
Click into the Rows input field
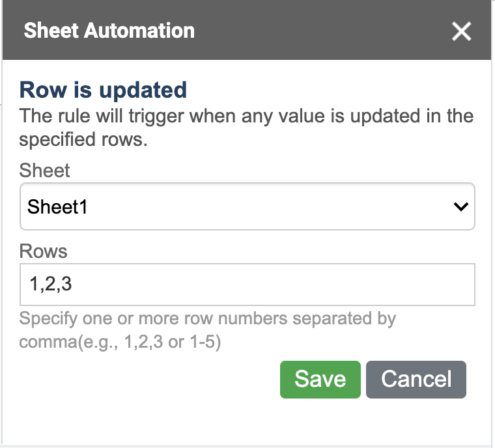tap(247, 285)
